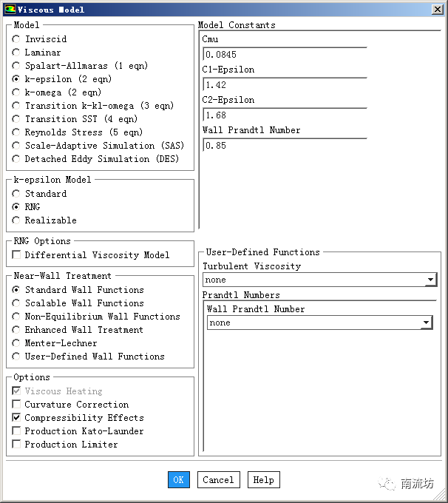Viewport: 448px width, 503px height.
Task: Select k-omega (2 eqn) model
Action: coord(16,92)
